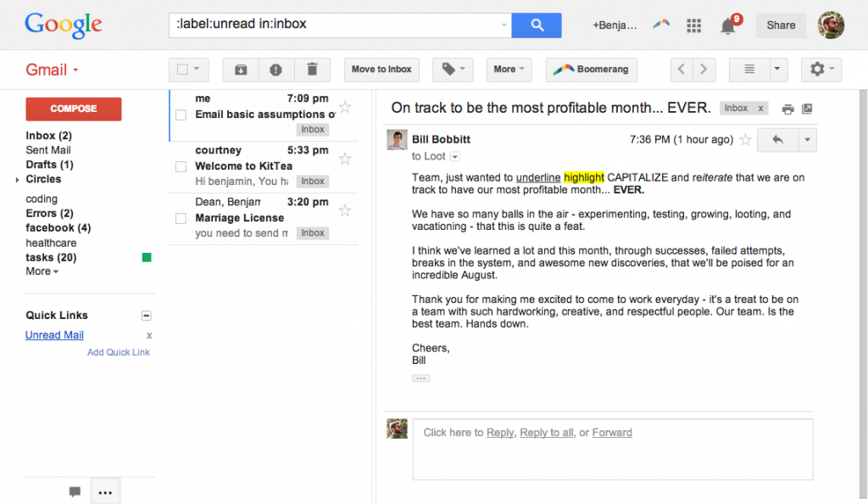
Task: Remove Inbox label from conversation
Action: [760, 109]
